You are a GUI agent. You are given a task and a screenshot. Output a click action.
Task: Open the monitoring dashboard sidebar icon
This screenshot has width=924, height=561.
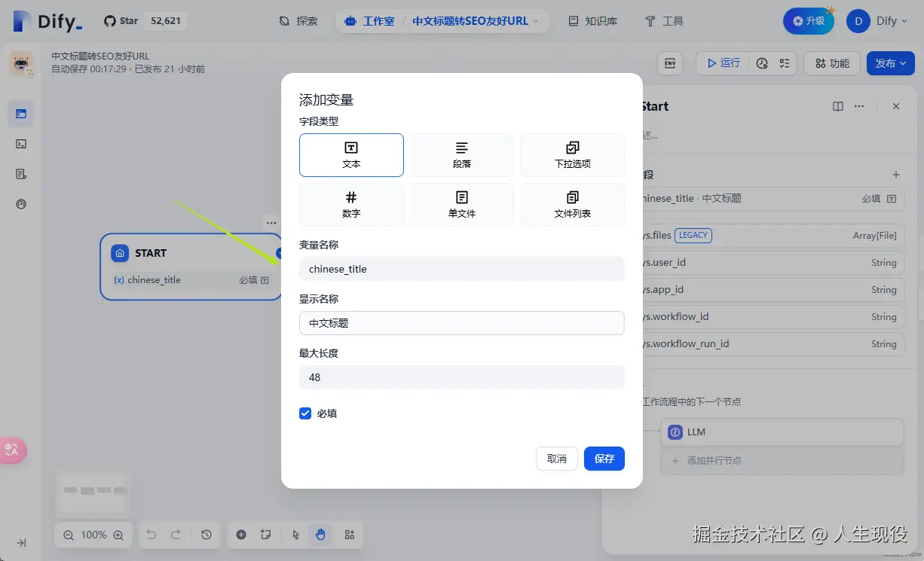click(x=21, y=204)
